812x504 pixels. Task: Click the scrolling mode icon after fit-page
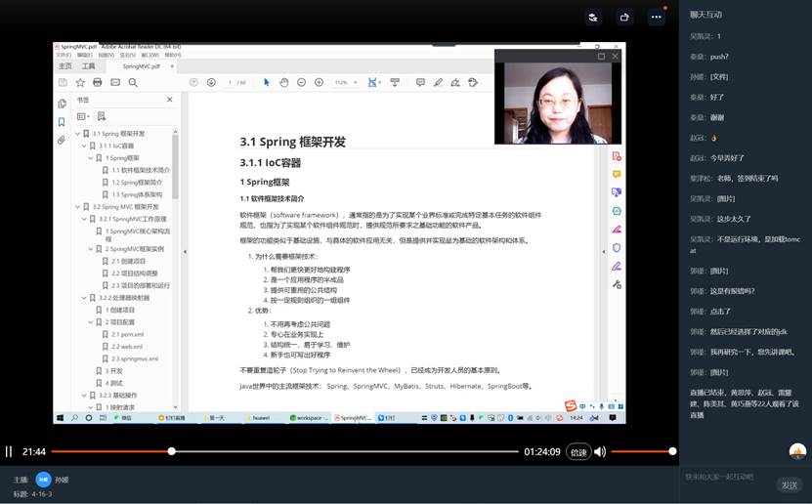pos(395,82)
